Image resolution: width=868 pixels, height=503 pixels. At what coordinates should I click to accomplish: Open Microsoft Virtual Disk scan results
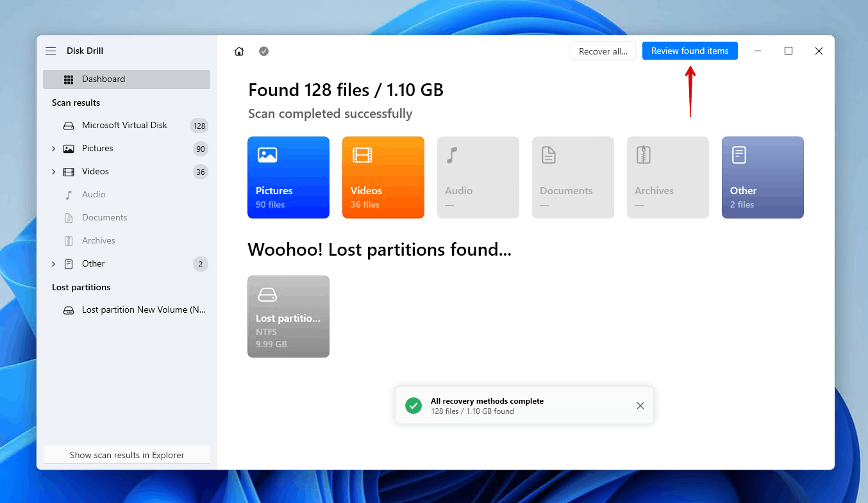point(126,126)
